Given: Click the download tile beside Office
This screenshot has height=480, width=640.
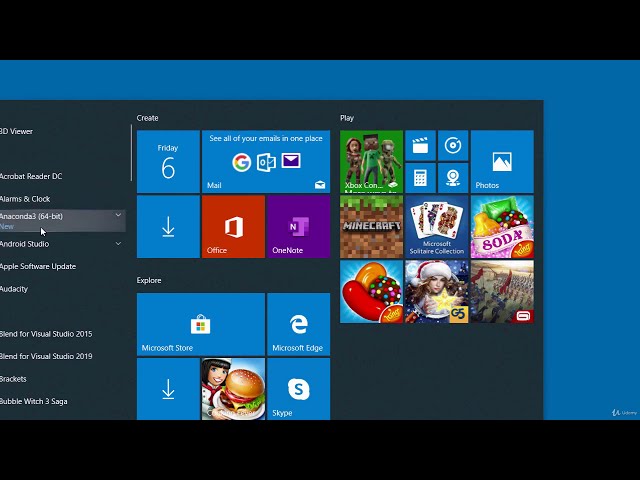Looking at the screenshot, I should point(168,227).
